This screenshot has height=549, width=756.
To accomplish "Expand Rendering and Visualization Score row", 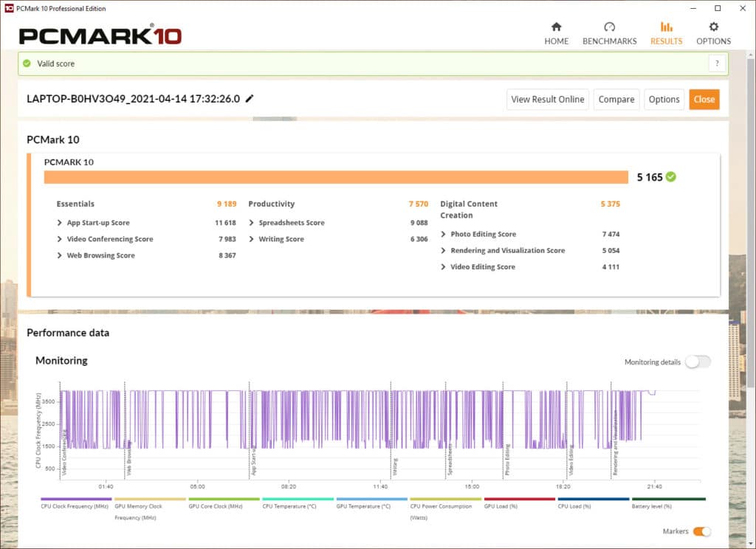I will (443, 251).
